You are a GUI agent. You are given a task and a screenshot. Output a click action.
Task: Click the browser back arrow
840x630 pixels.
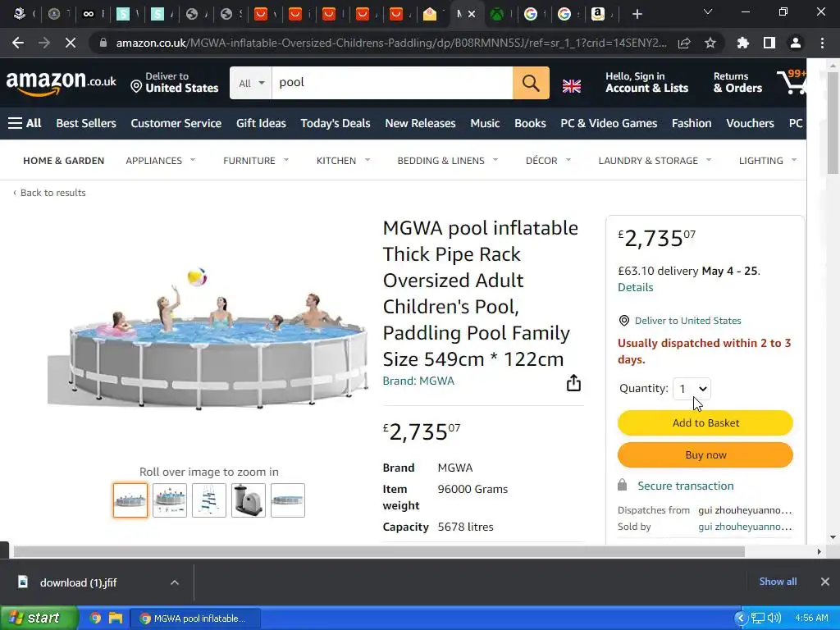(x=18, y=43)
